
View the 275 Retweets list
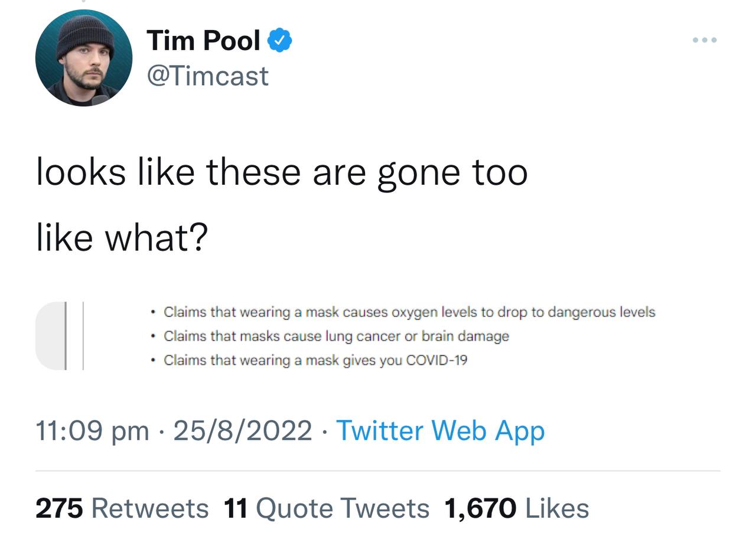click(x=122, y=508)
